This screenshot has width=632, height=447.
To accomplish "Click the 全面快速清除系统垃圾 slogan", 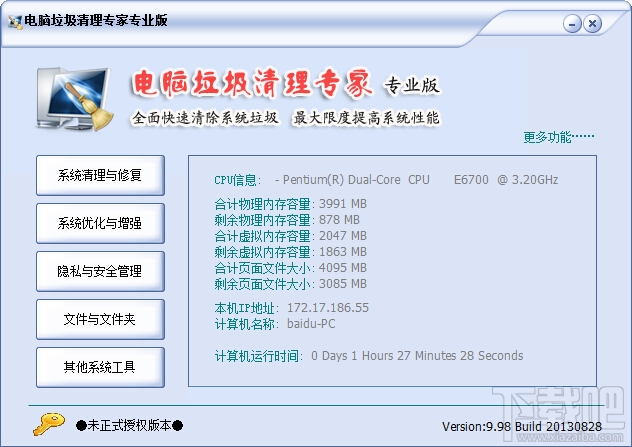I will (205, 118).
